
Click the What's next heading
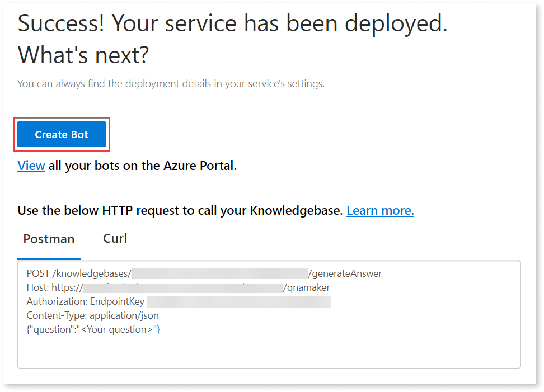click(x=82, y=55)
